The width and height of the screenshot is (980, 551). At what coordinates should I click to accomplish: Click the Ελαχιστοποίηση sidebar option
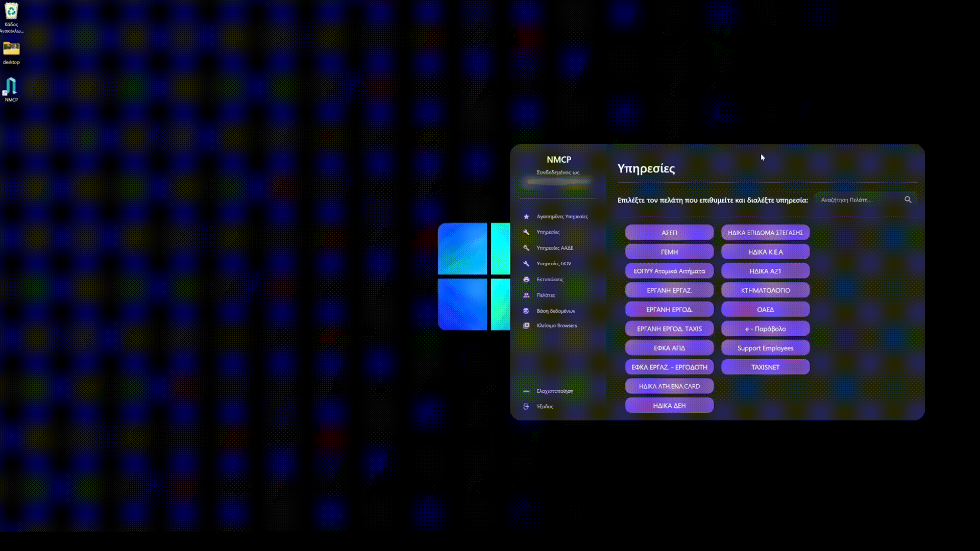(555, 391)
